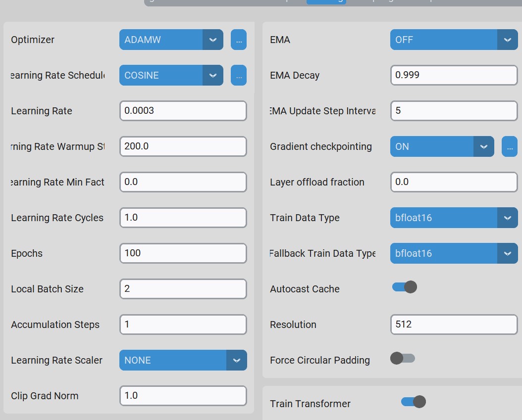The image size is (522, 420).
Task: Enable Force Circular Padding switch
Action: coord(403,358)
